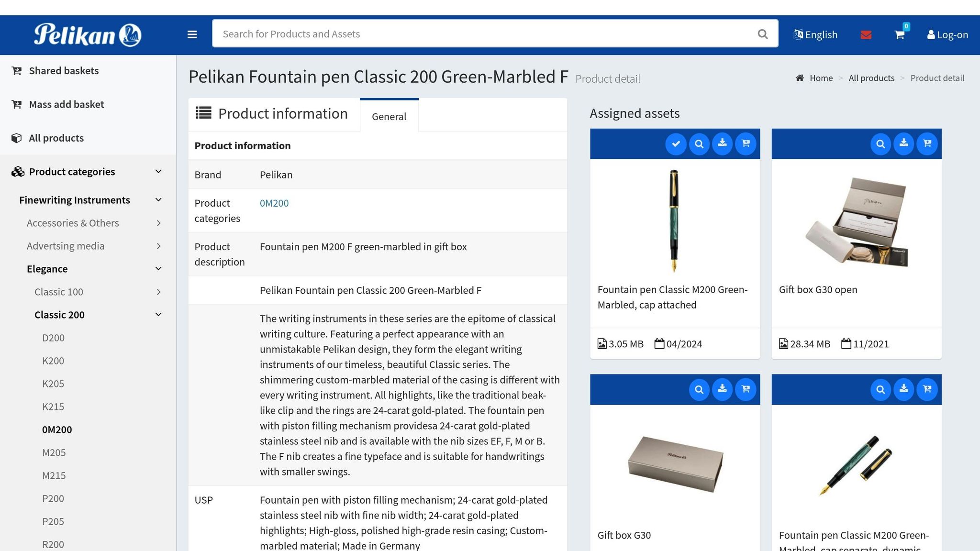Collapse the Product categories section
980x551 pixels.
tap(158, 172)
